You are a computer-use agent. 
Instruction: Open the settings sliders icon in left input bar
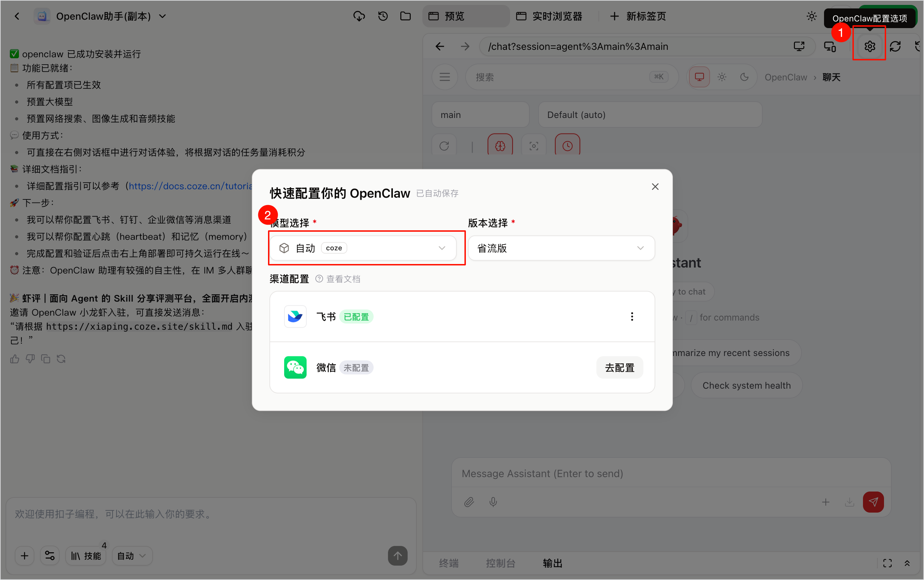(x=50, y=555)
